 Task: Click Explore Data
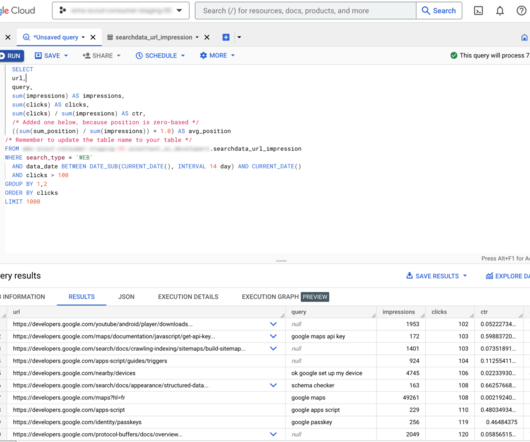tap(508, 276)
